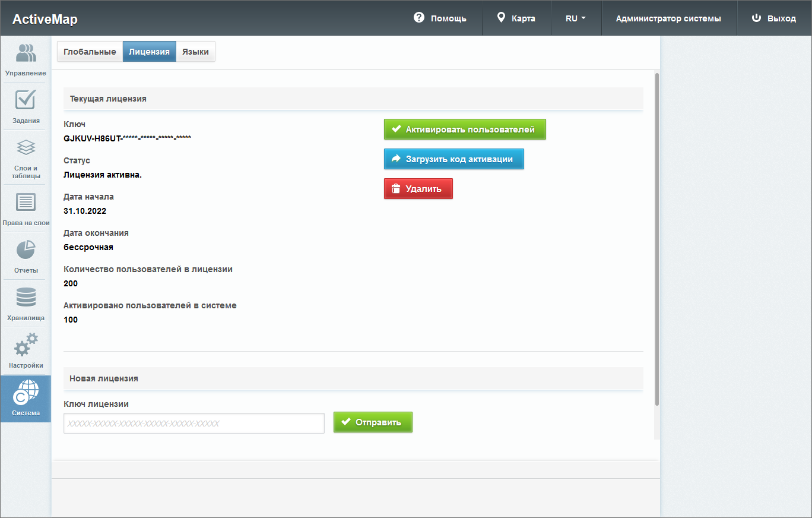Screen dimensions: 812x518
Task: Go to Слои и таблицы section
Action: coord(26,148)
